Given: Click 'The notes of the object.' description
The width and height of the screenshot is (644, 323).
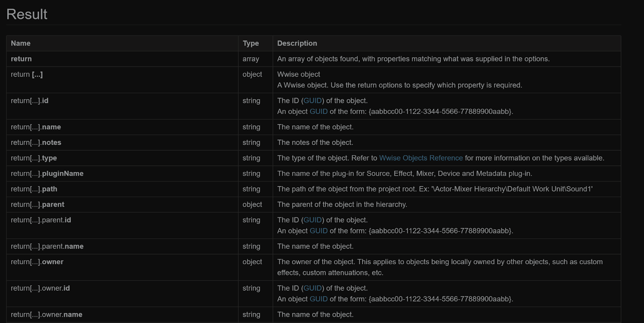Looking at the screenshot, I should 315,143.
